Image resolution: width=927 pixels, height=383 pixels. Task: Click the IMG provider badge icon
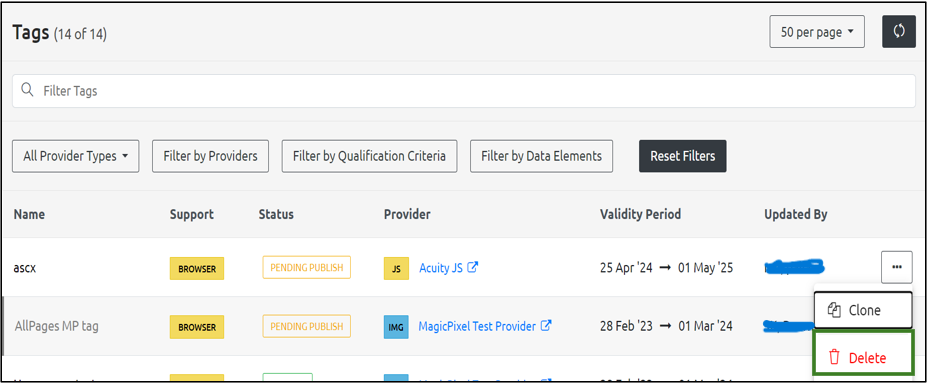tap(396, 327)
